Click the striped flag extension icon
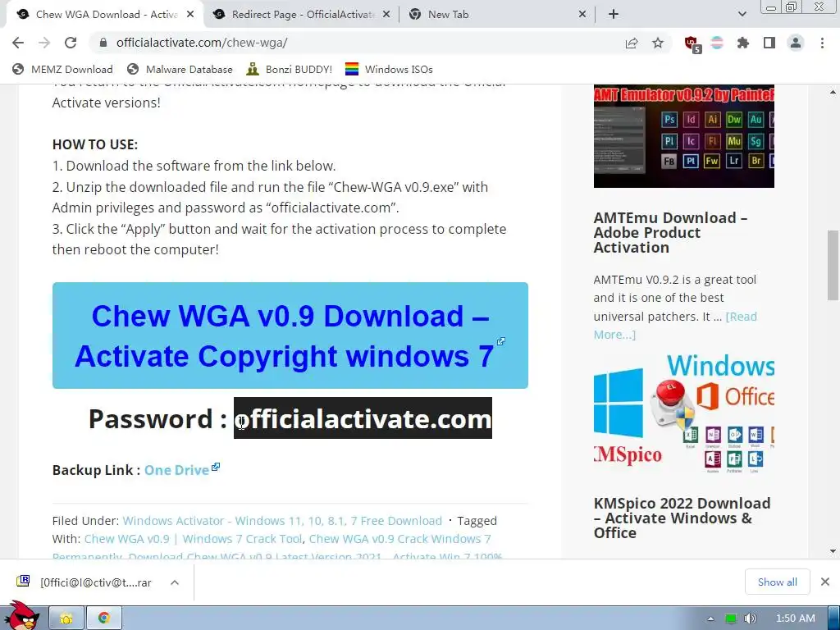This screenshot has width=840, height=630. click(717, 43)
